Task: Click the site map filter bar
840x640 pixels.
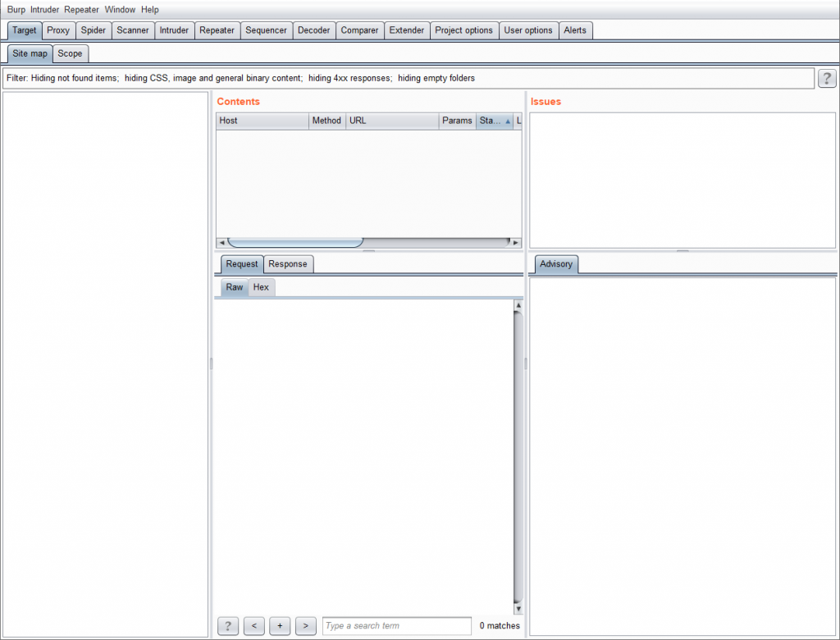Action: (409, 78)
